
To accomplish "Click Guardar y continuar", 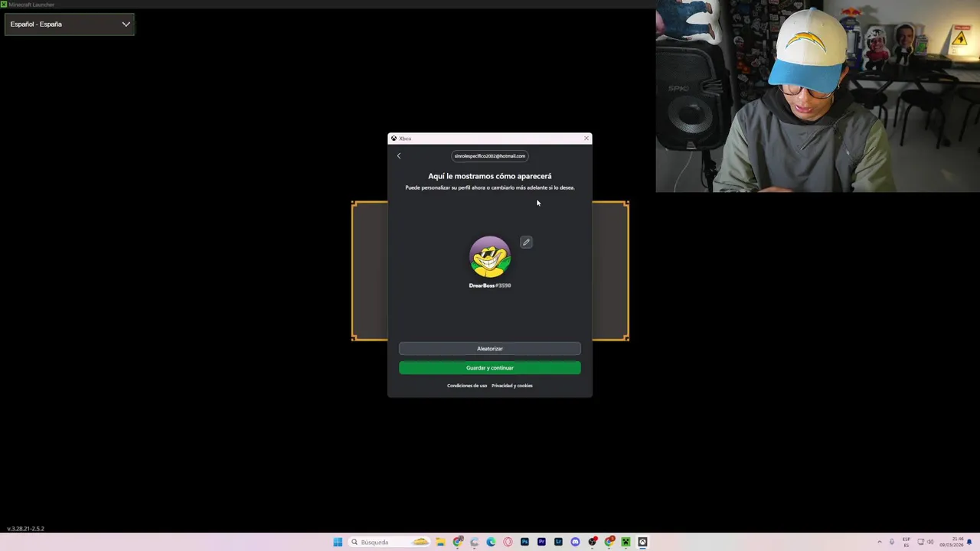I will pos(490,368).
